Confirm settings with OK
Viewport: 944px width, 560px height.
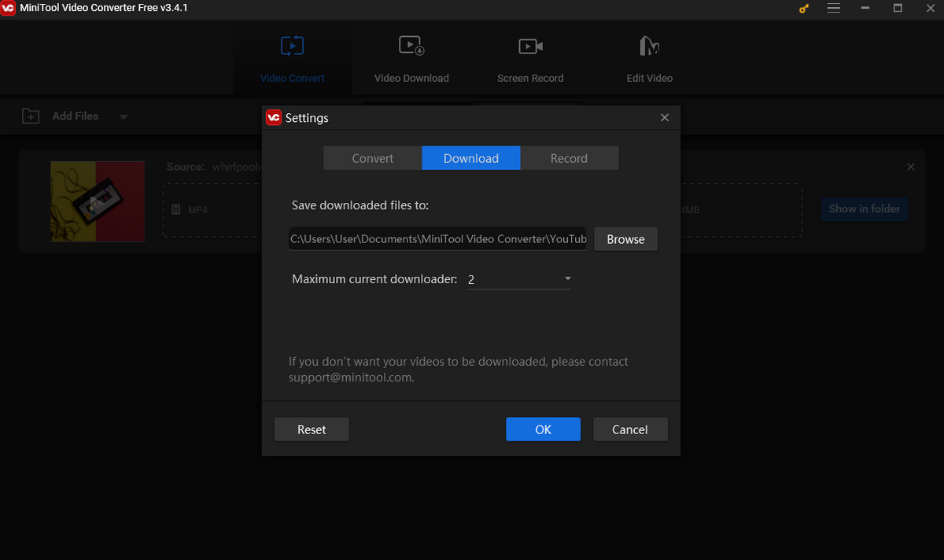[543, 429]
